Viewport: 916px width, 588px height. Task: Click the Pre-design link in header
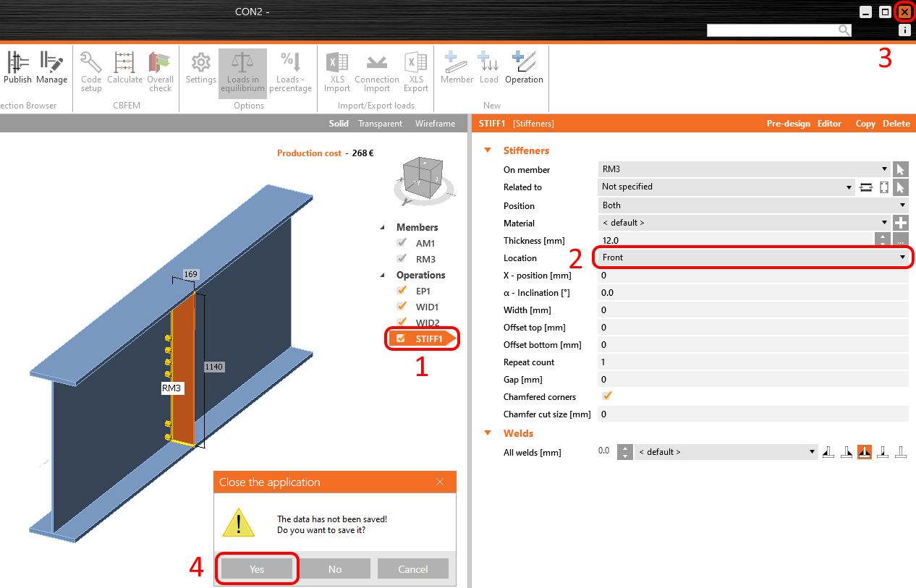pyautogui.click(x=788, y=124)
